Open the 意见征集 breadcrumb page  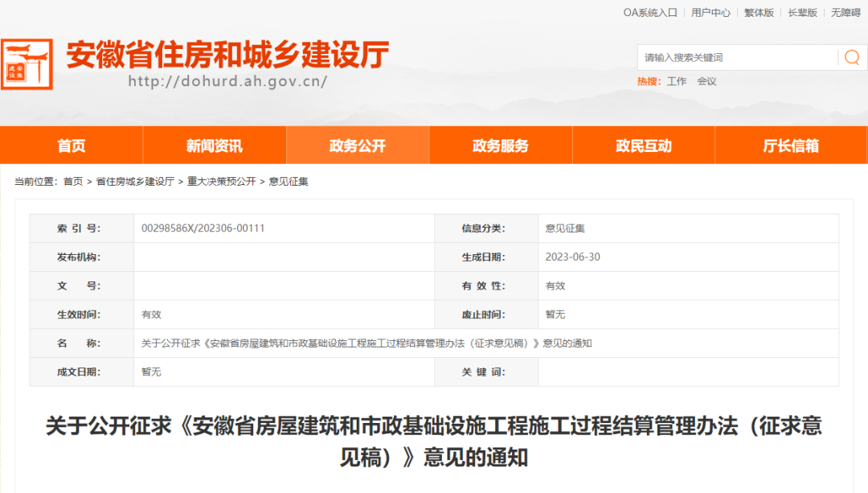tap(292, 182)
